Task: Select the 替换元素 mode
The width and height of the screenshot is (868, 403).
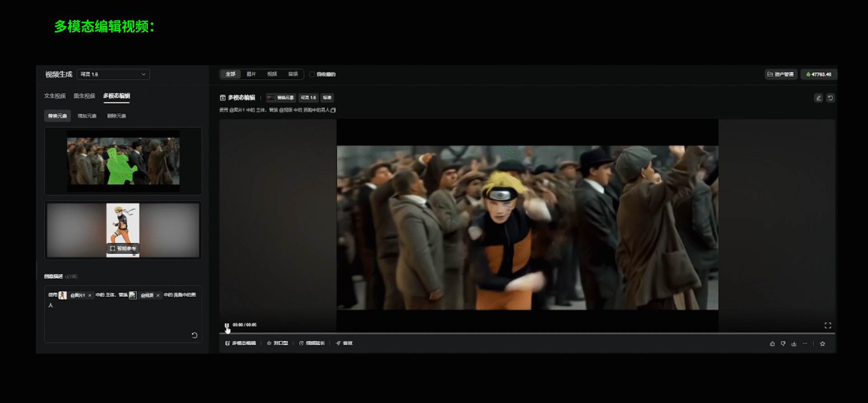Action: [x=57, y=116]
